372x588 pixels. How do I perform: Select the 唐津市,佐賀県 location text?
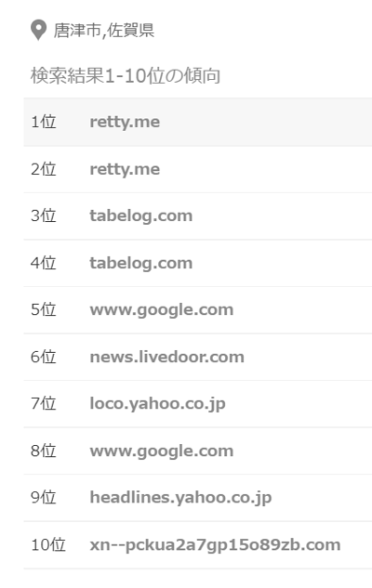104,31
